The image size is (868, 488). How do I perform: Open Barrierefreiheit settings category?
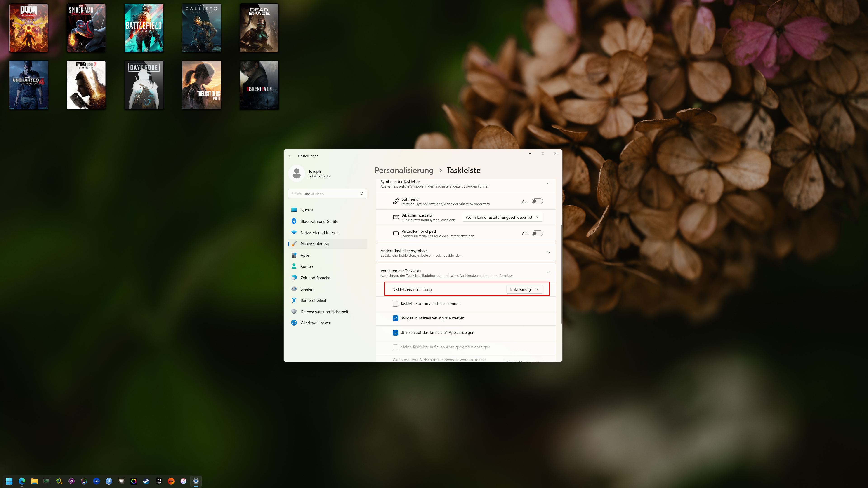313,300
